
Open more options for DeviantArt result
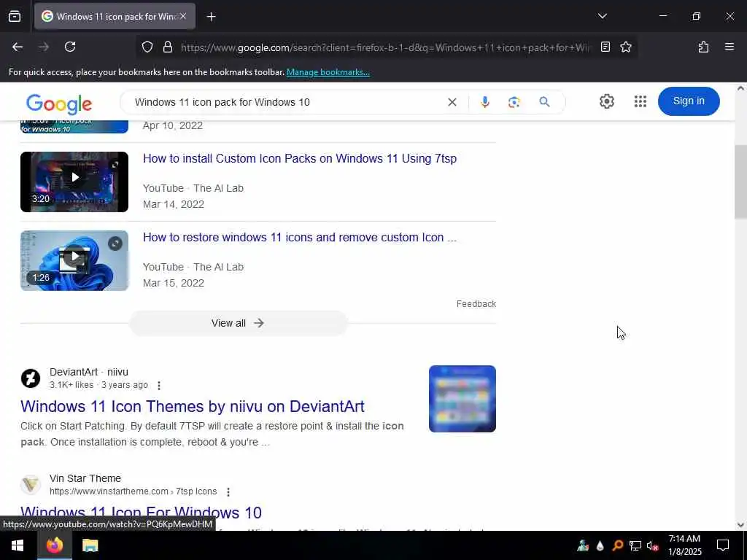coord(159,385)
